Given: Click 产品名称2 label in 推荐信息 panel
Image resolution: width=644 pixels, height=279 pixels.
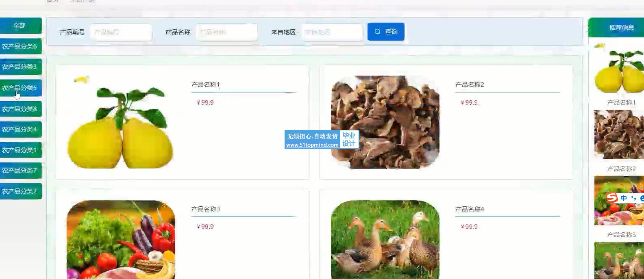Looking at the screenshot, I should coord(621,169).
